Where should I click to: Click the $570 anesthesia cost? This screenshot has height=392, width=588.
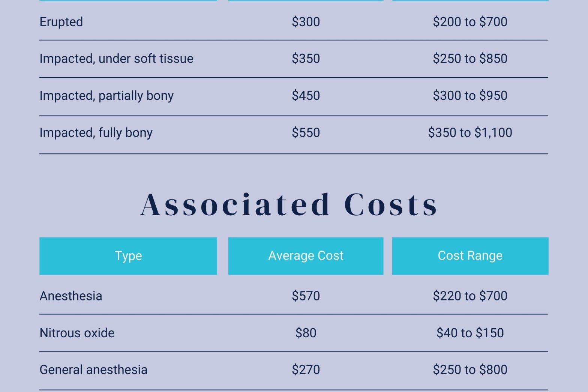[306, 296]
